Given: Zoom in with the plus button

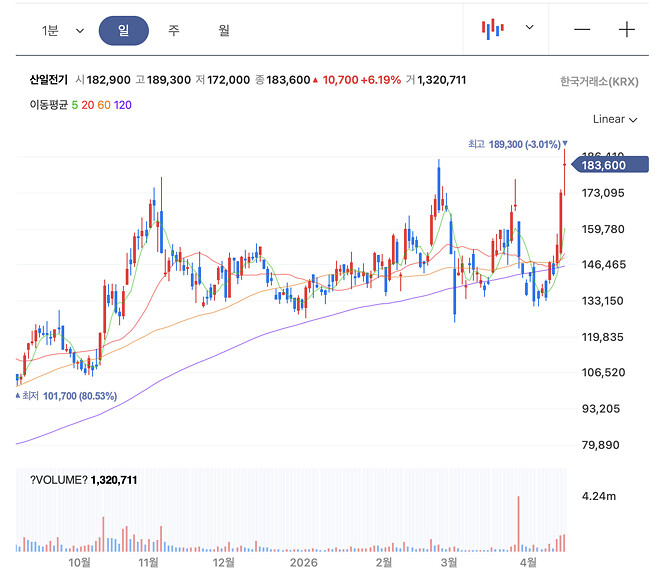Looking at the screenshot, I should [627, 29].
